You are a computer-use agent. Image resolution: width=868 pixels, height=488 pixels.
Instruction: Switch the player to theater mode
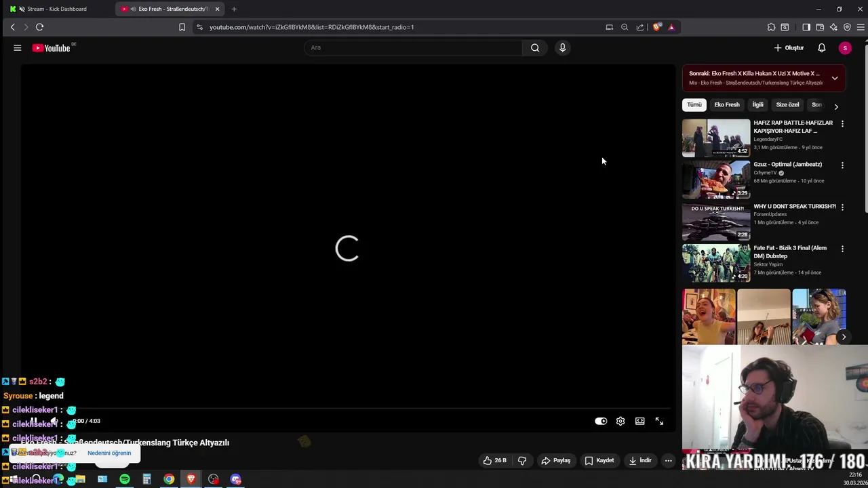coord(639,421)
